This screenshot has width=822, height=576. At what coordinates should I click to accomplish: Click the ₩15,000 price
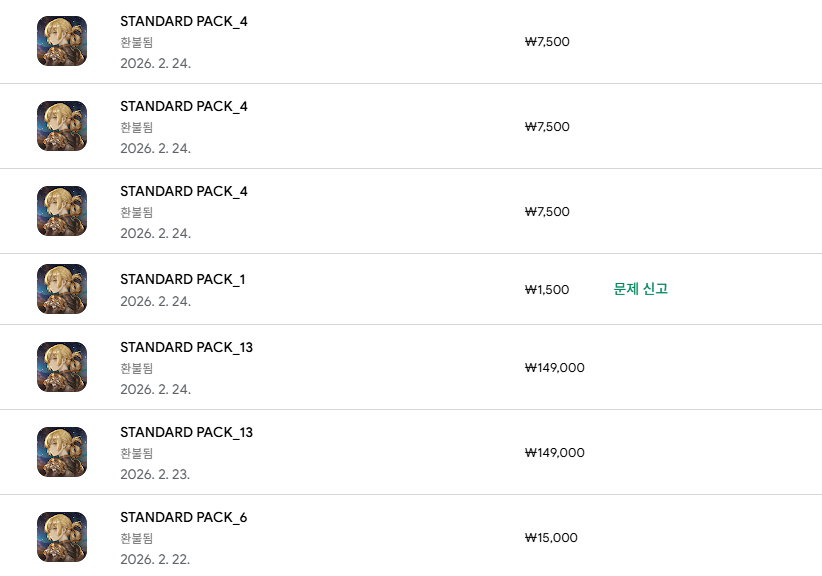[x=551, y=538]
